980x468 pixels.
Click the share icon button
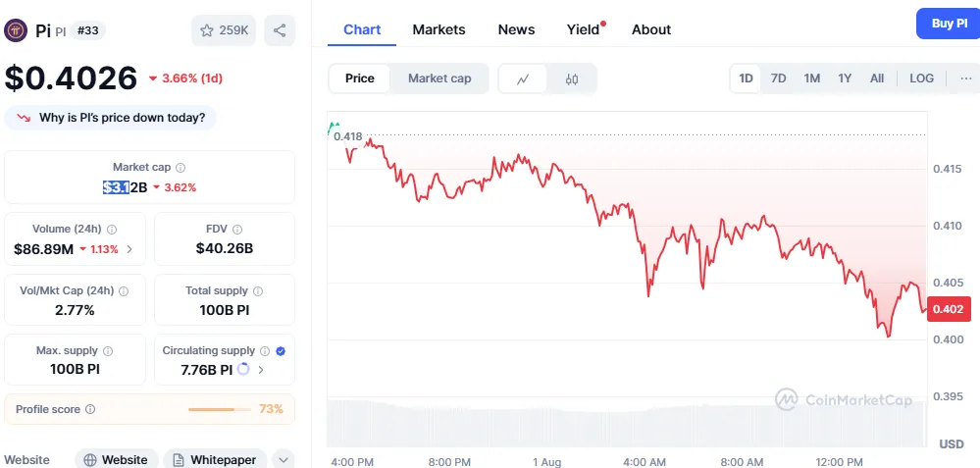[x=280, y=30]
